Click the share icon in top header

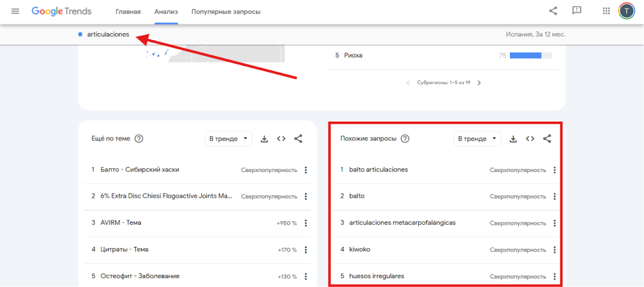click(553, 11)
